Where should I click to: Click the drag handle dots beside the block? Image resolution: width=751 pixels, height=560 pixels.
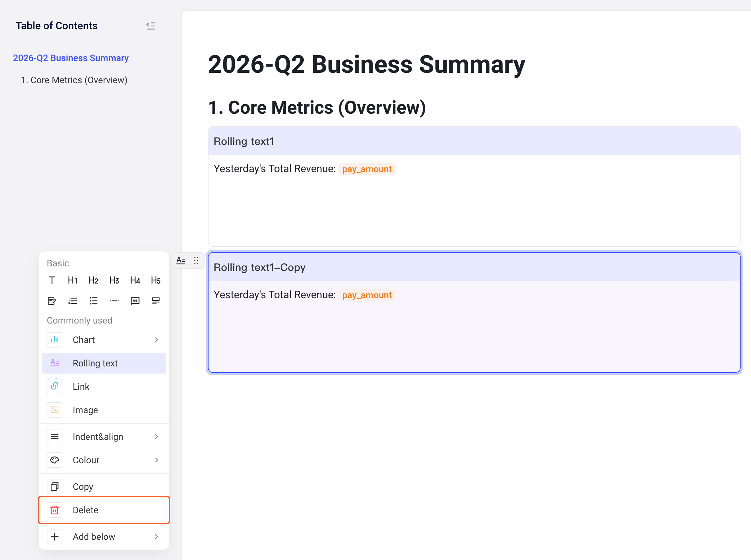(x=196, y=260)
